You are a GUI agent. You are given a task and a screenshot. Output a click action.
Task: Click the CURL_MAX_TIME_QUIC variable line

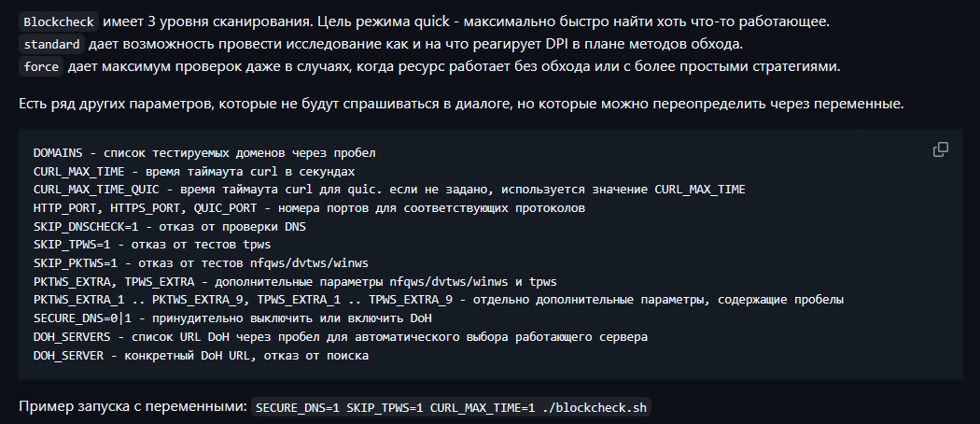click(389, 190)
